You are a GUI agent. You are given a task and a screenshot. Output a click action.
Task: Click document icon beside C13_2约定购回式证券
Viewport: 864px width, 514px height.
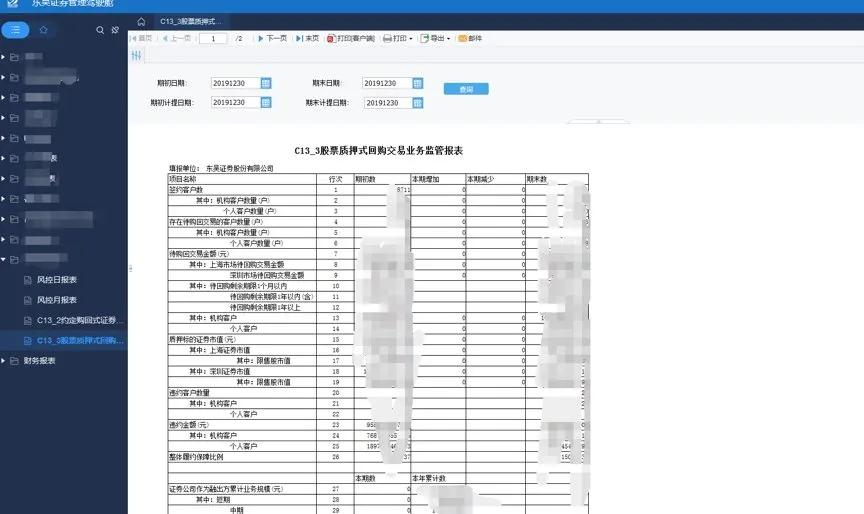pos(28,321)
